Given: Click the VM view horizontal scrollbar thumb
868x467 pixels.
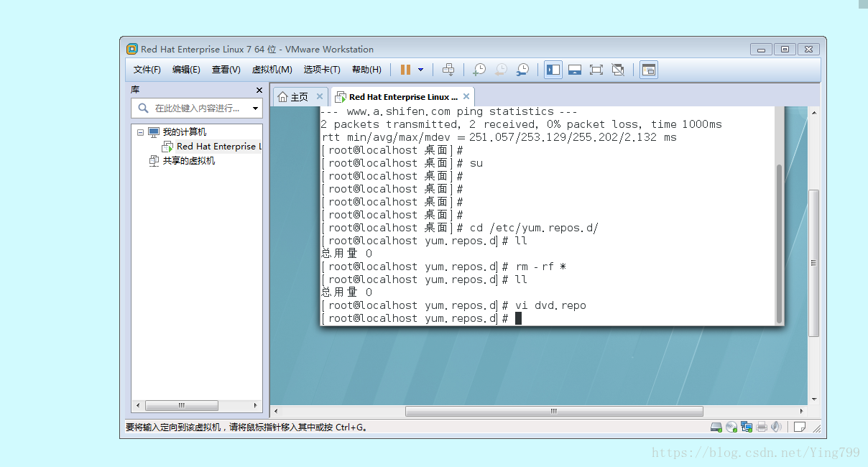Looking at the screenshot, I should [x=554, y=412].
